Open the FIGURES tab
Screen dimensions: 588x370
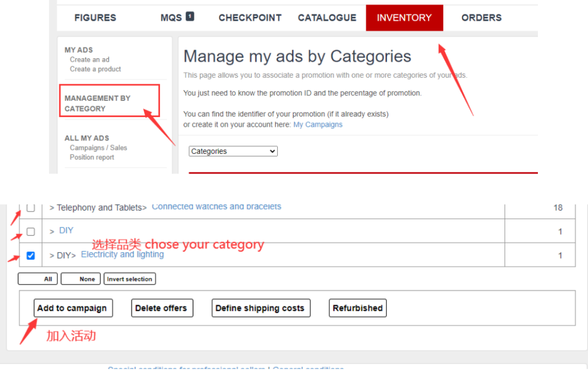pyautogui.click(x=95, y=17)
